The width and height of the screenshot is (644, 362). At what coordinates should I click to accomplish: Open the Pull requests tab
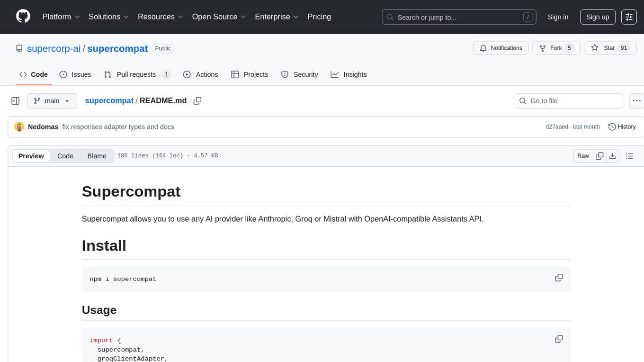(x=137, y=74)
